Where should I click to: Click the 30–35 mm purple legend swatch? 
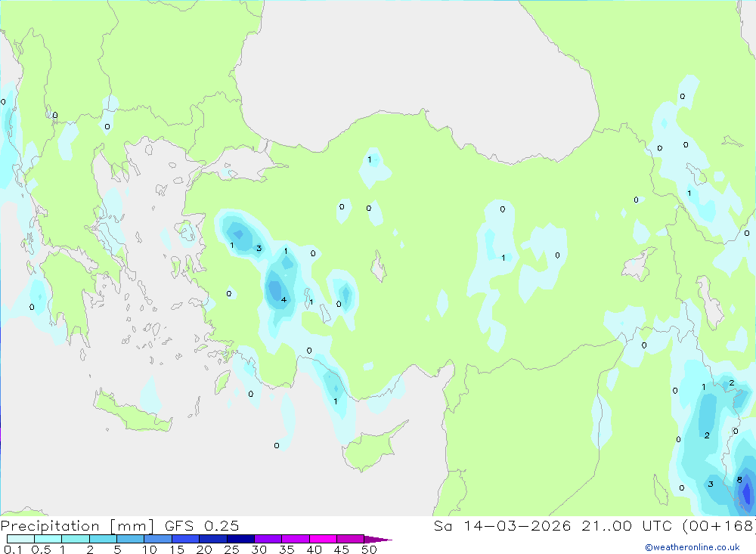(268, 539)
